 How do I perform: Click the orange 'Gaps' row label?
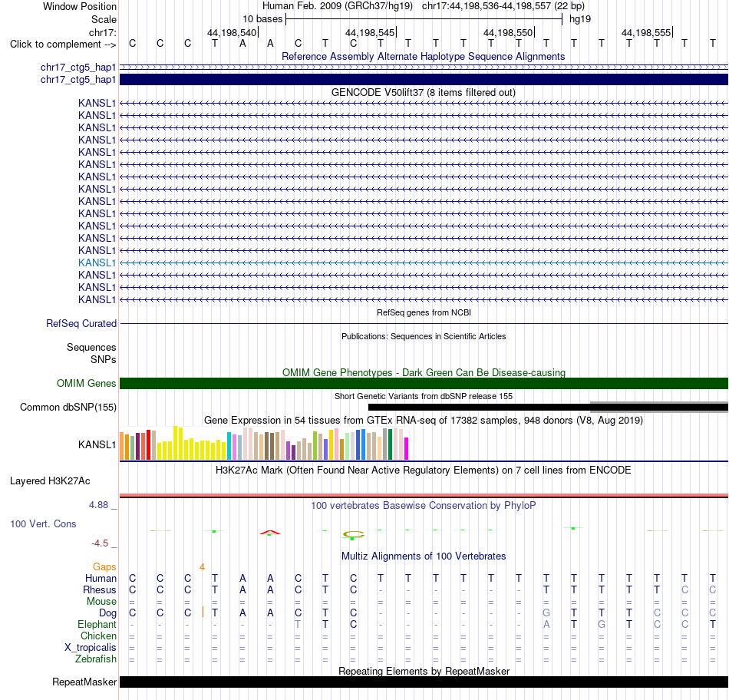click(104, 566)
